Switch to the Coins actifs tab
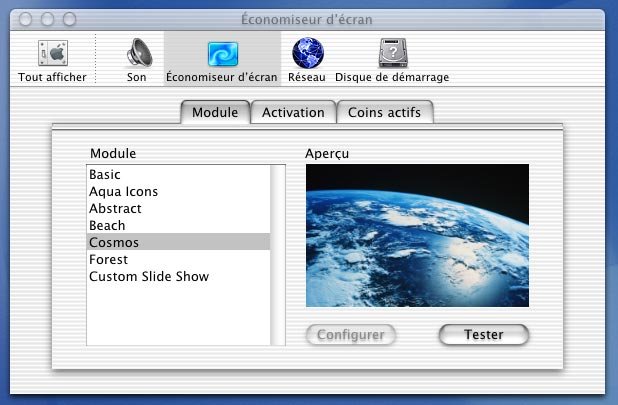Image resolution: width=618 pixels, height=405 pixels. 385,112
